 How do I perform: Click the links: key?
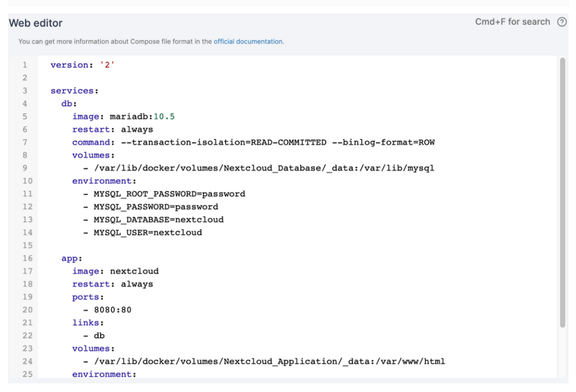tap(88, 323)
